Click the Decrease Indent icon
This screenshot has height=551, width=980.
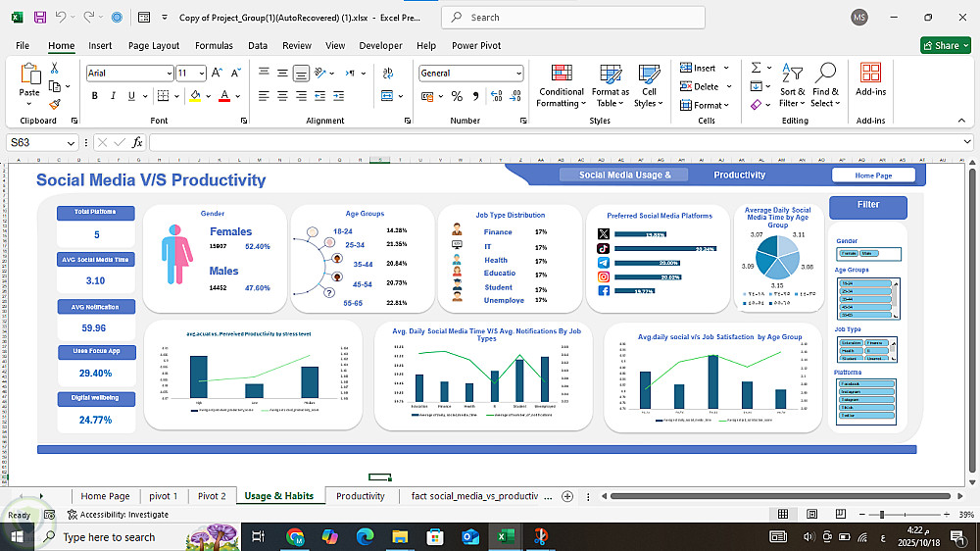pyautogui.click(x=320, y=96)
